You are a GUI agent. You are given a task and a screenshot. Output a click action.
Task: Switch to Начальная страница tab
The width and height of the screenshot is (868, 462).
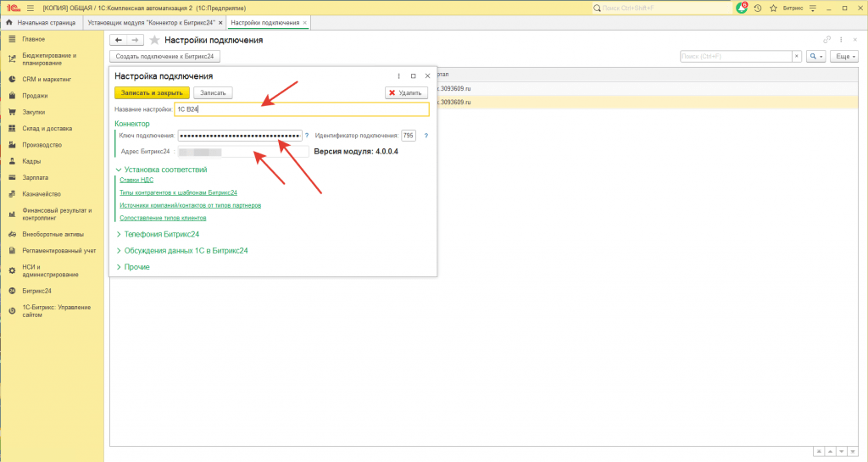pos(42,22)
